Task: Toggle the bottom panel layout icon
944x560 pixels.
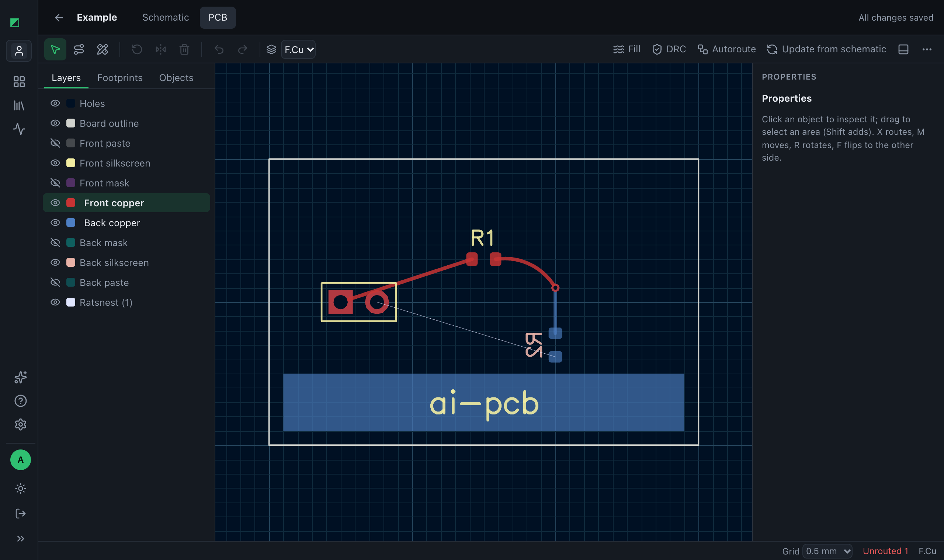Action: tap(903, 49)
